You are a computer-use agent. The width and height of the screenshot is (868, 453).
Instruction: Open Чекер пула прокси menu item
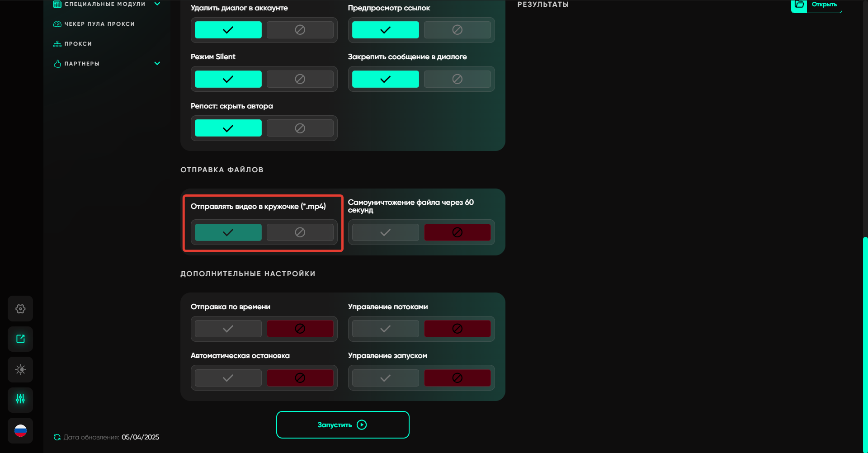(x=99, y=24)
